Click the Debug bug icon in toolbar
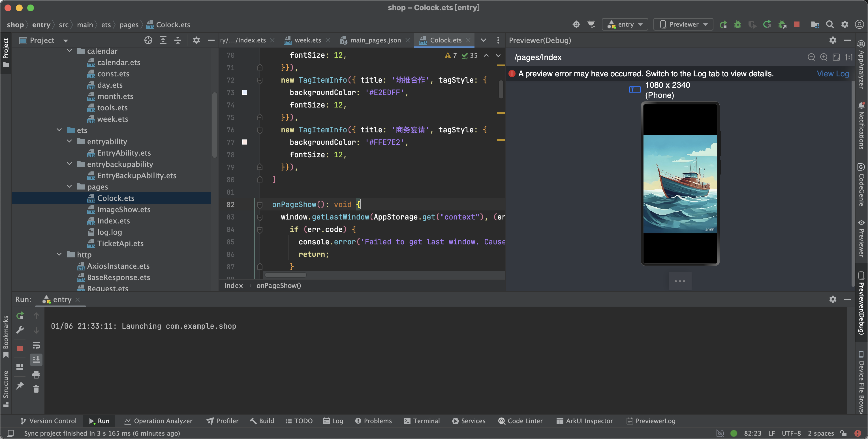The width and height of the screenshot is (868, 439). coord(737,24)
